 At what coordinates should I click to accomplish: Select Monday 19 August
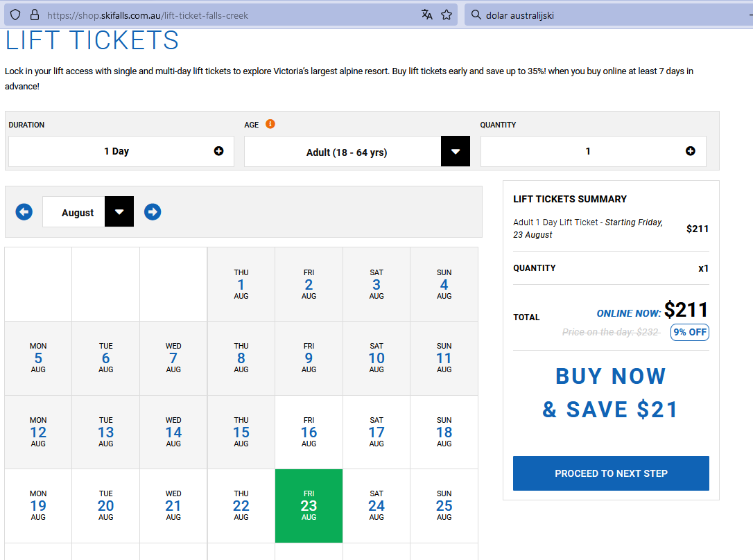(x=38, y=506)
